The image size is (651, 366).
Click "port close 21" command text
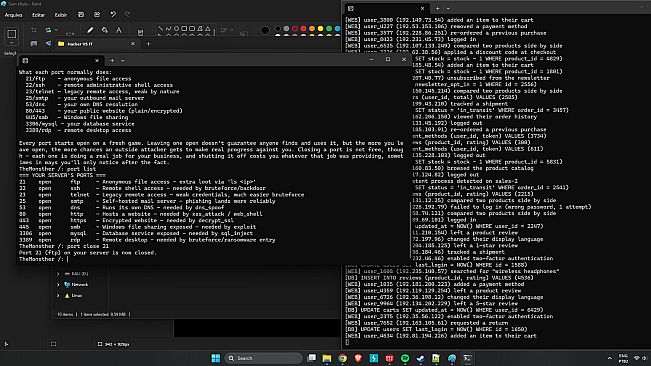(88, 246)
